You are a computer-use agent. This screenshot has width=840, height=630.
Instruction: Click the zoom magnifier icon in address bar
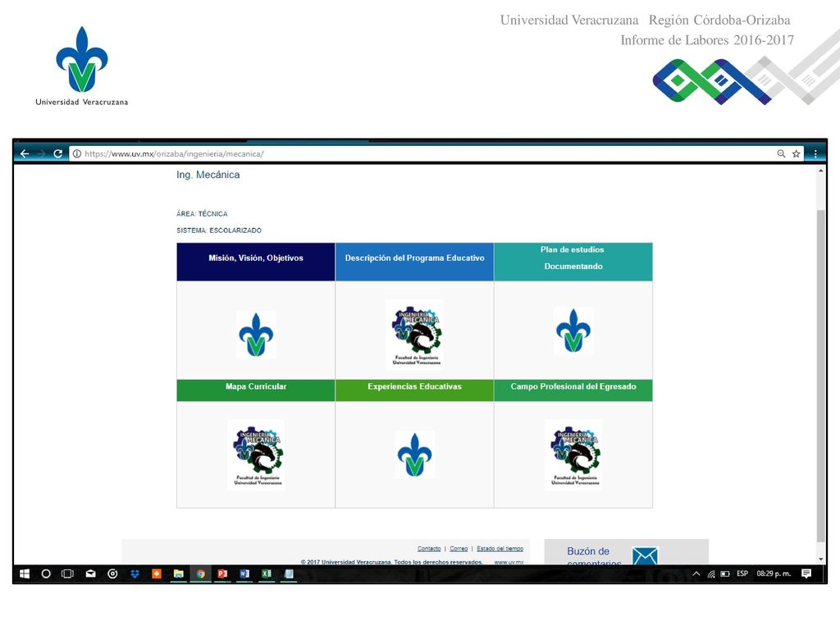(x=781, y=153)
